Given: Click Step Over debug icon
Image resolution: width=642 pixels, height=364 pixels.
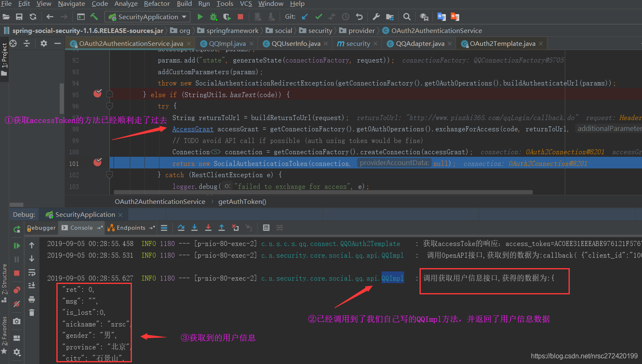Looking at the screenshot, I should tap(181, 228).
